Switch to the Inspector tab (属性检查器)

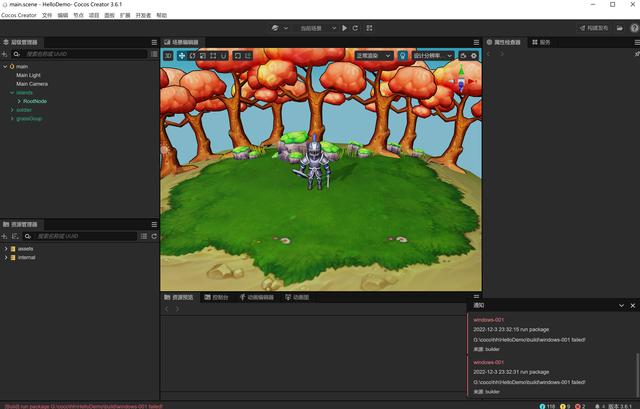pos(504,42)
